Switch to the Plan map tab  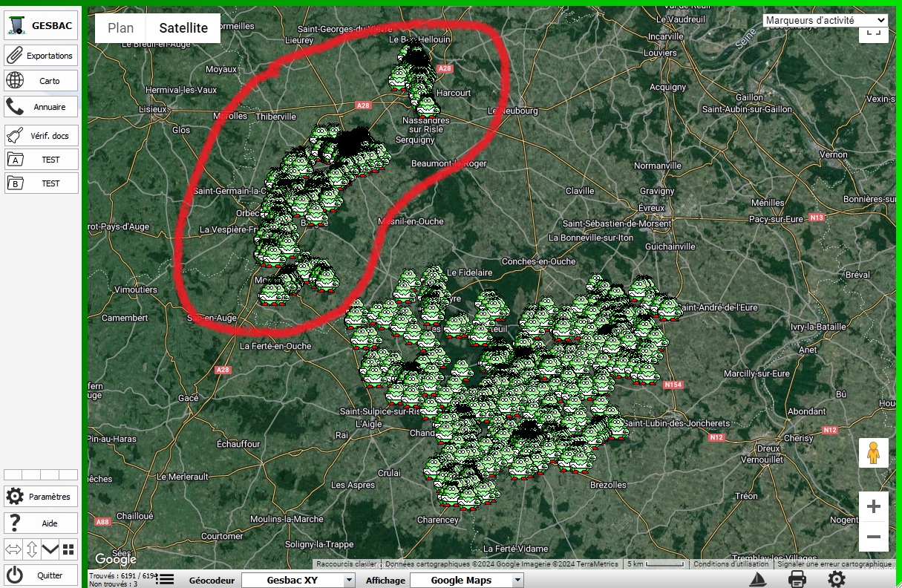tap(121, 28)
